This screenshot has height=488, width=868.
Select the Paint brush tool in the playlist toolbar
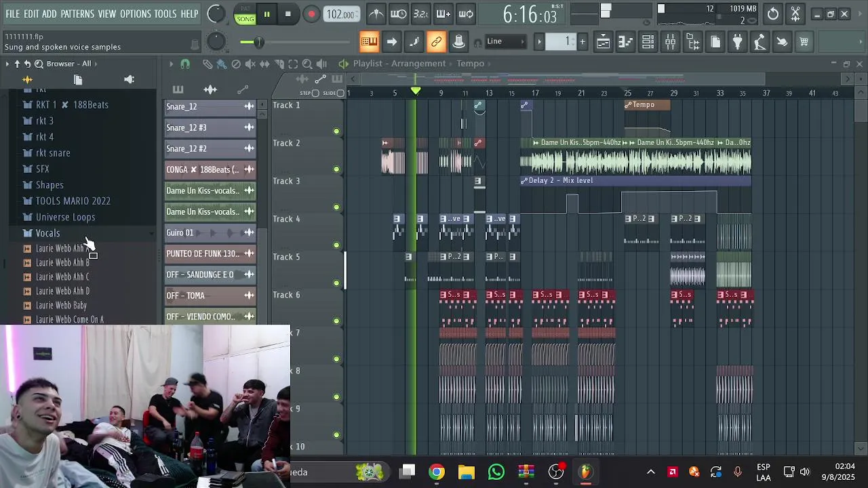coord(221,64)
